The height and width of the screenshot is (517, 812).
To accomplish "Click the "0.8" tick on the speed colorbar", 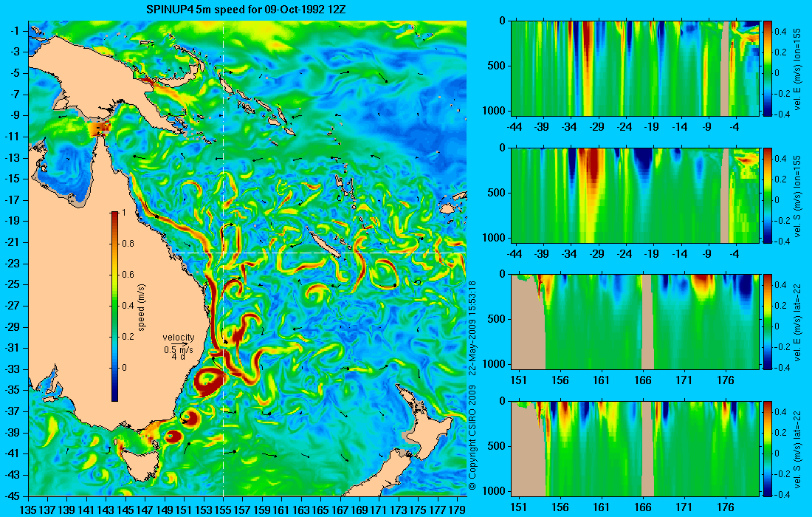I will click(x=128, y=244).
